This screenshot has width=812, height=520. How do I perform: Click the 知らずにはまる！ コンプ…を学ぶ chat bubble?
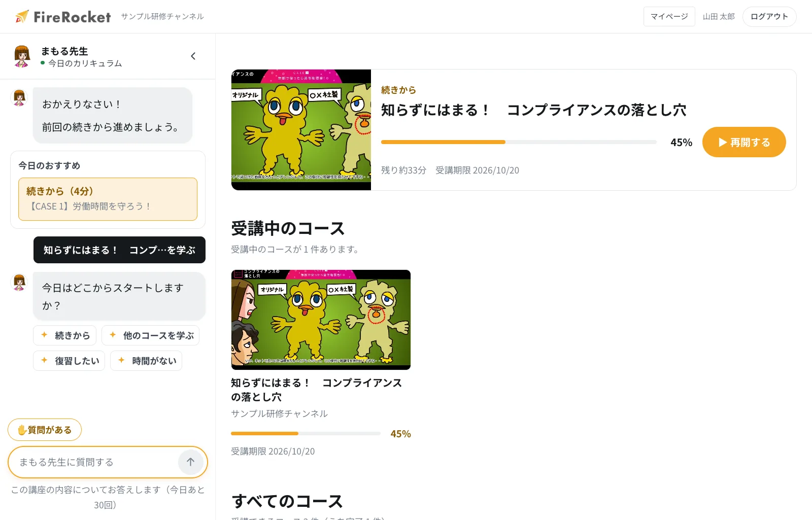tap(119, 250)
